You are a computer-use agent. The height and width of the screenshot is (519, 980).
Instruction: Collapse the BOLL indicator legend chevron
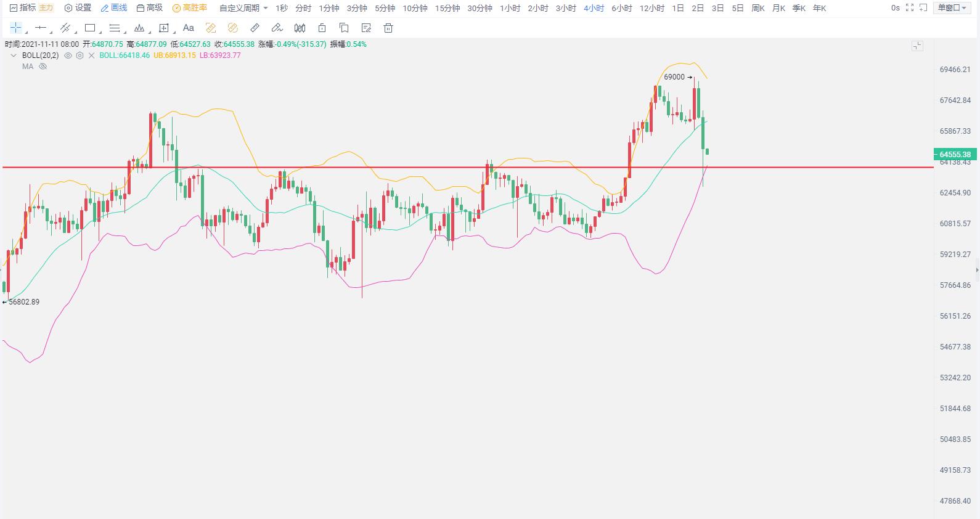point(14,55)
